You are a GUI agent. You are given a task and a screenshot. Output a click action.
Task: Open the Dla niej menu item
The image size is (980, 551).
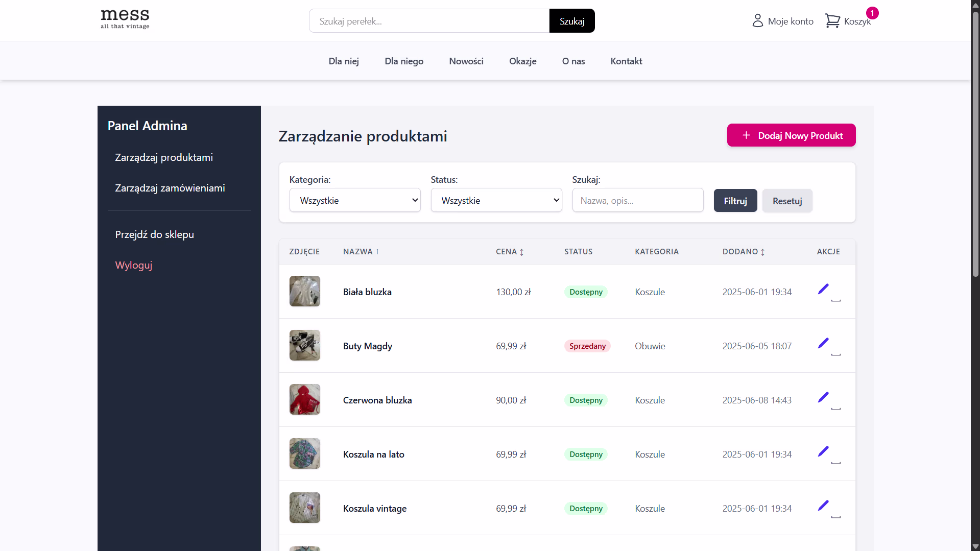click(344, 61)
